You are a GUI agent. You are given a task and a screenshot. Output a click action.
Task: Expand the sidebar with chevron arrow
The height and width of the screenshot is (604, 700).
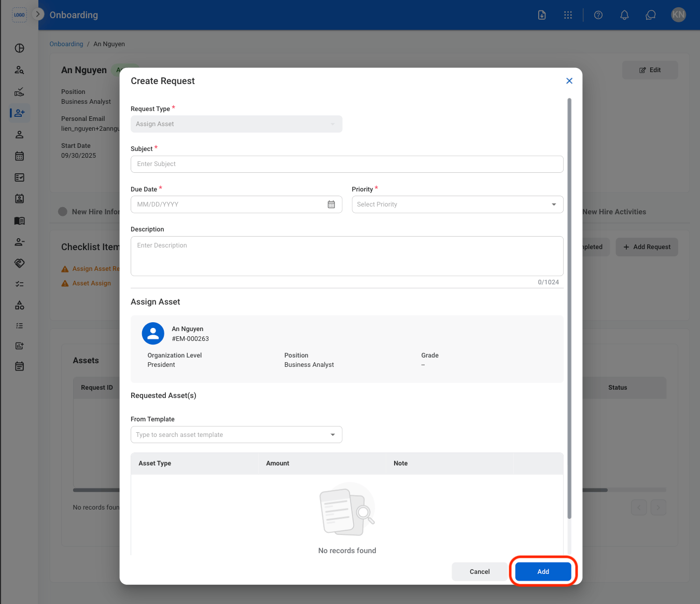click(38, 14)
